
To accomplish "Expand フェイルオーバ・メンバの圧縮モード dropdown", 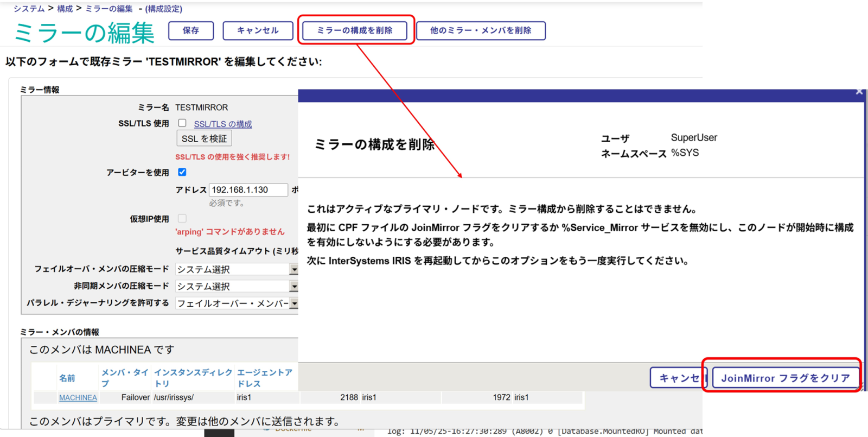I will click(293, 269).
